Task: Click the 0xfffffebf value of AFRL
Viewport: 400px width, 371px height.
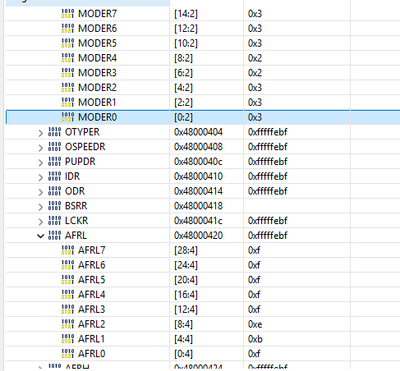Action: [268, 235]
